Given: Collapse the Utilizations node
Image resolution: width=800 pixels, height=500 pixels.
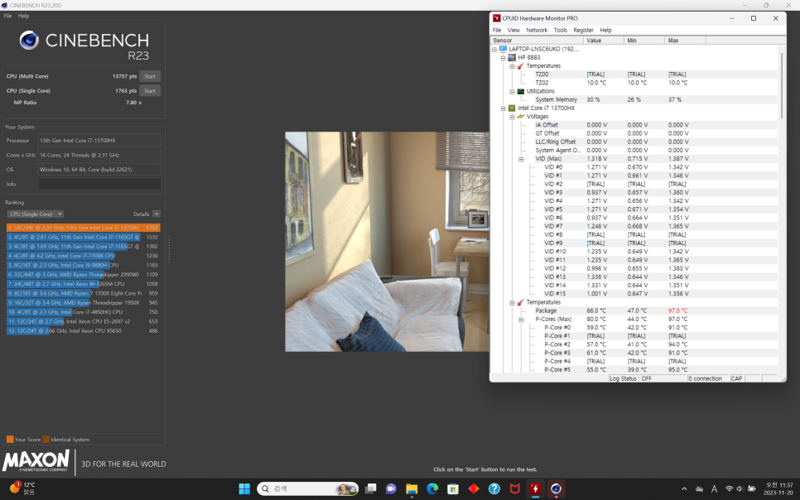Looking at the screenshot, I should point(512,91).
